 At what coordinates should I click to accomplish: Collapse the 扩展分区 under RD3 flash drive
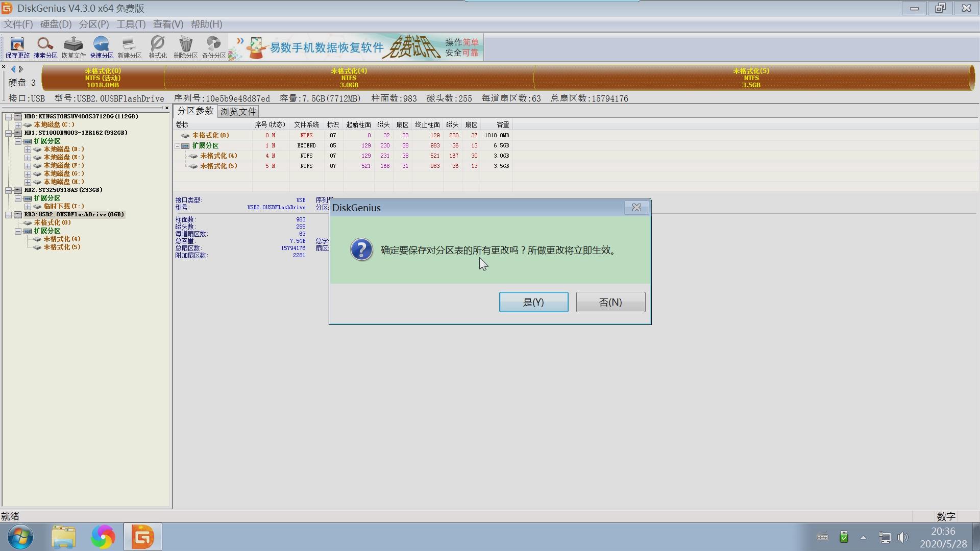click(19, 231)
